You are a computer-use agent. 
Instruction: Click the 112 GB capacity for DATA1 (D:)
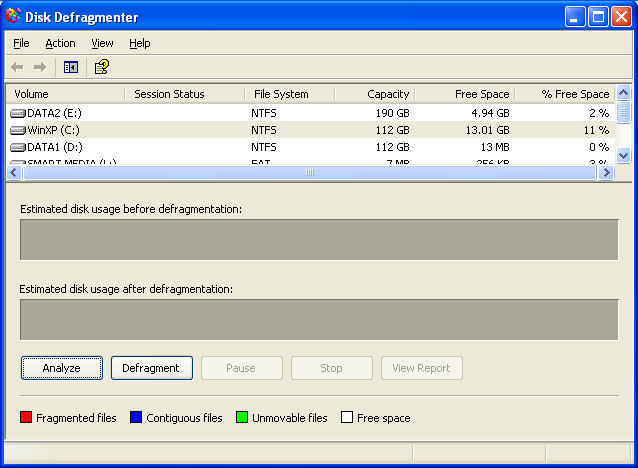click(x=392, y=147)
